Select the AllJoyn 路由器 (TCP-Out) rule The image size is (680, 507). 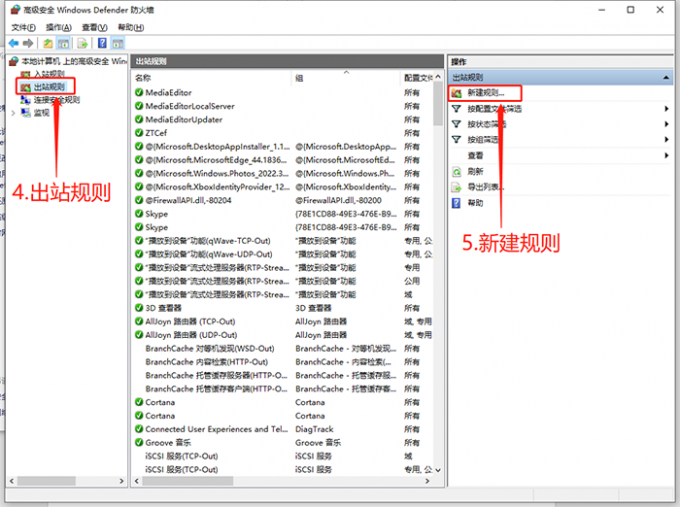tap(190, 321)
